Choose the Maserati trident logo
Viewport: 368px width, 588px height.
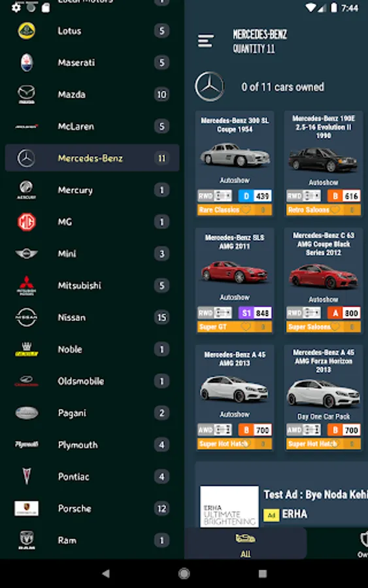tap(26, 62)
